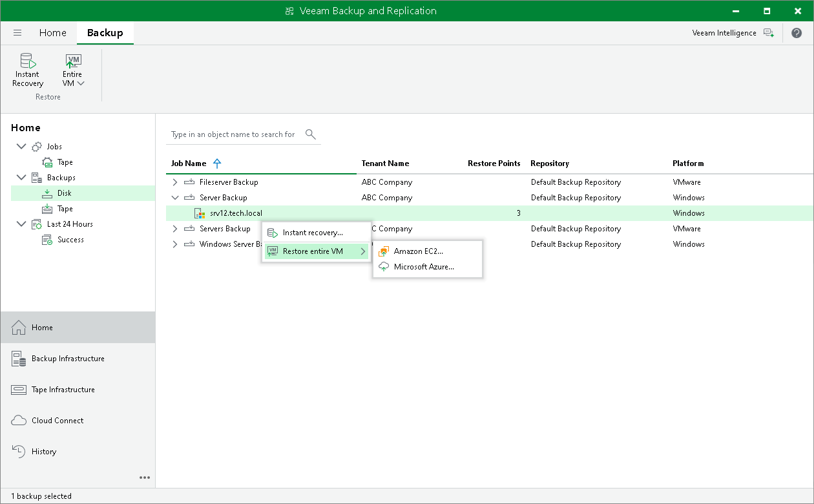814x504 pixels.
Task: Sort by Tenant Name column
Action: (x=385, y=163)
